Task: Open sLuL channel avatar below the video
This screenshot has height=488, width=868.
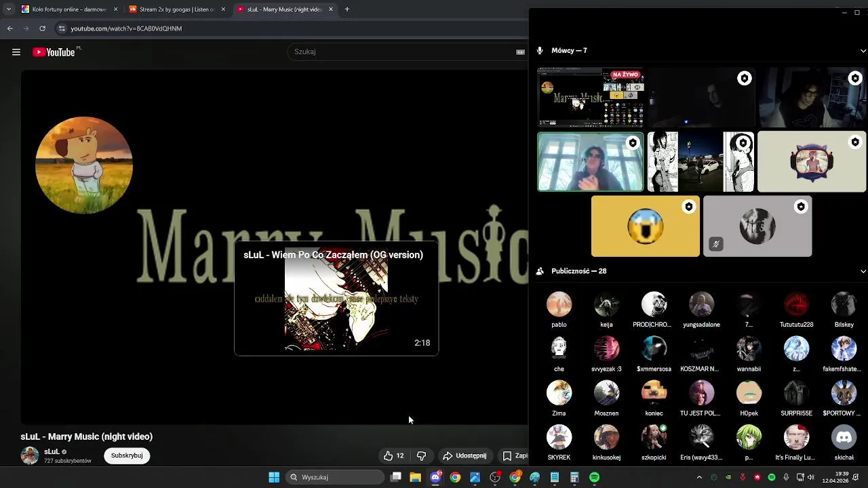Action: pyautogui.click(x=30, y=455)
